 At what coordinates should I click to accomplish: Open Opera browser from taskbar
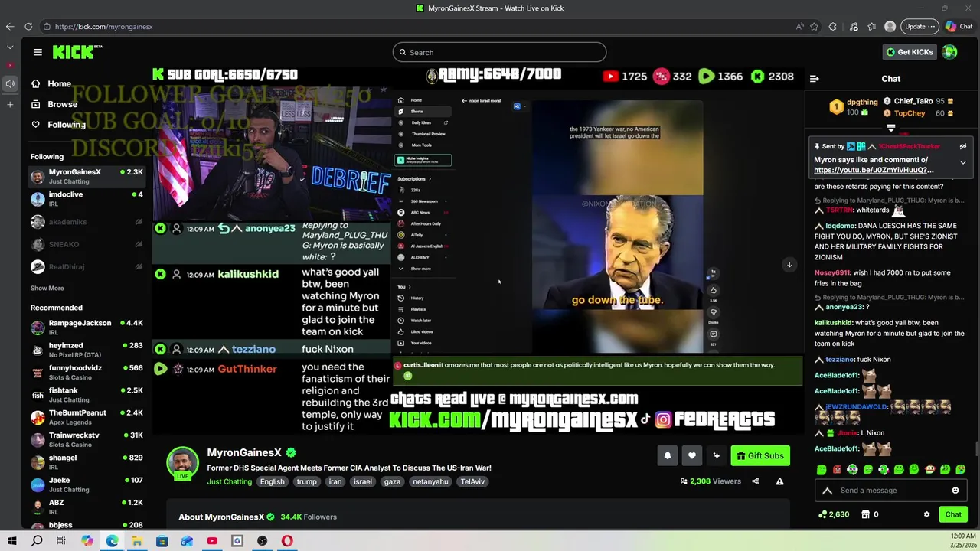click(x=287, y=541)
